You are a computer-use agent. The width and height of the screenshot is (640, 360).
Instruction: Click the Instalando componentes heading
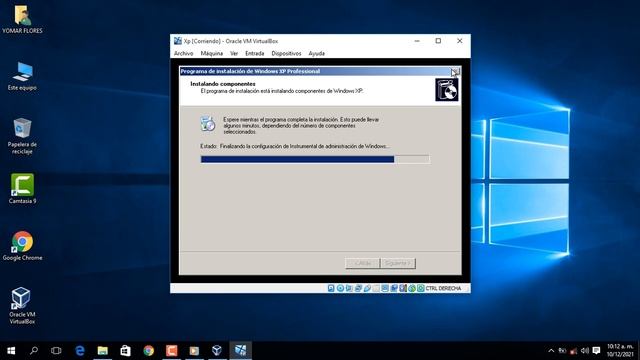tap(223, 84)
